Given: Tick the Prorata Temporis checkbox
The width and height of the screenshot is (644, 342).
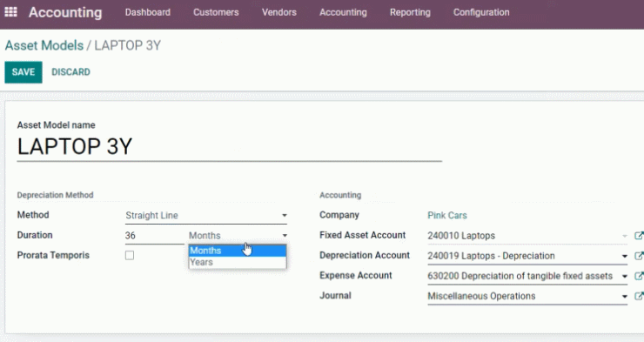Looking at the screenshot, I should pos(130,255).
